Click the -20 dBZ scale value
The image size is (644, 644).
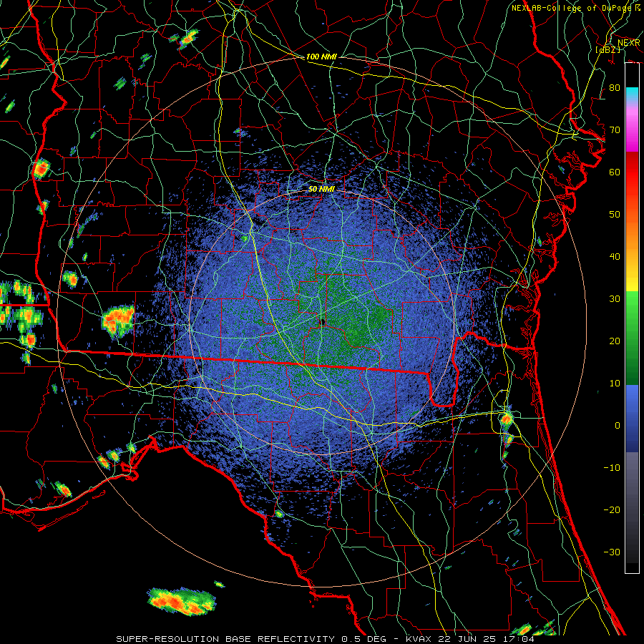point(612,510)
